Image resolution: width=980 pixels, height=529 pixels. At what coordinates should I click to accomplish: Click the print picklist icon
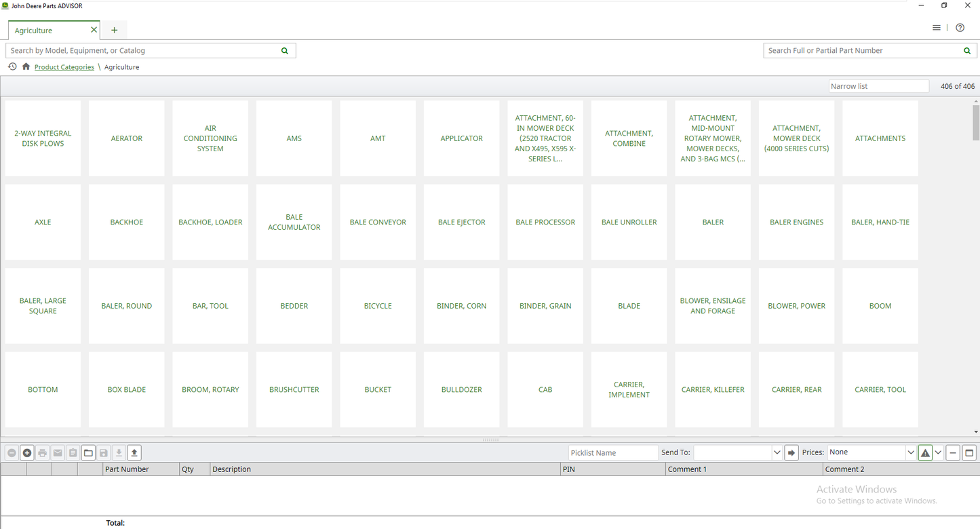(x=42, y=453)
